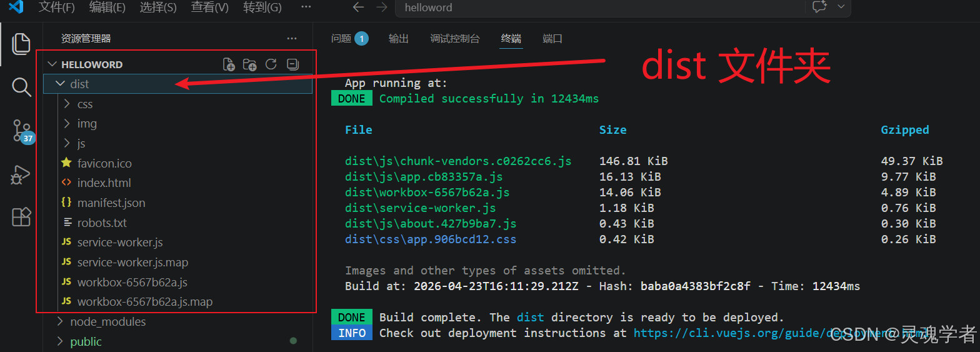980x352 pixels.
Task: Click the 49.37 KiB gzipped value
Action: [912, 161]
